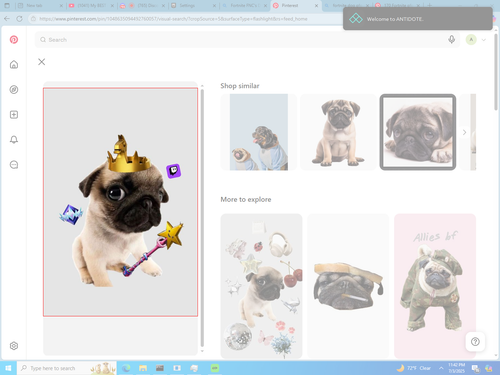500x375 pixels.
Task: Click the Pinterest search field
Action: 247,40
